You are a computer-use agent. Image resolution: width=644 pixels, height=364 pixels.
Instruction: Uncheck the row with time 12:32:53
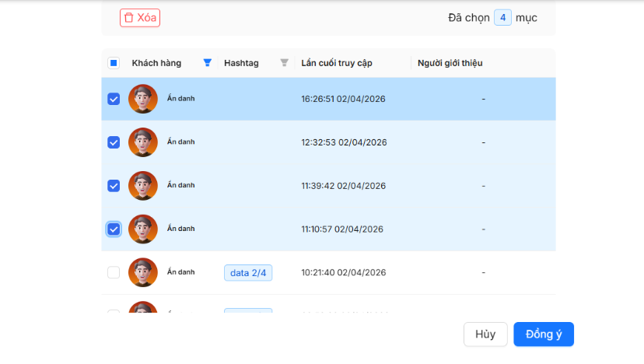(114, 142)
